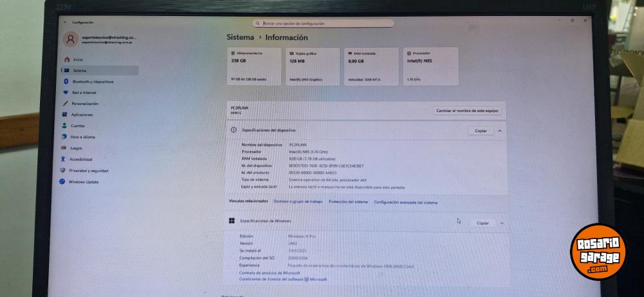Select Aplicaciones in the sidebar

(82, 115)
